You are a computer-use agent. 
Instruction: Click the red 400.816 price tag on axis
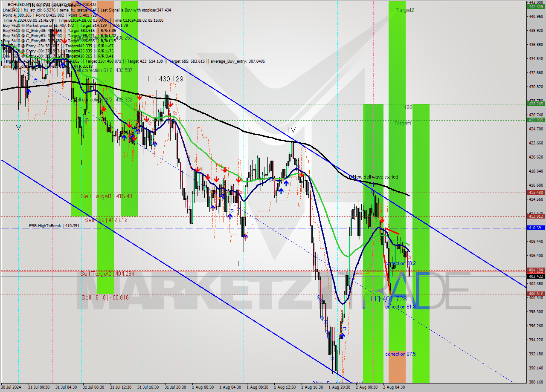click(536, 294)
